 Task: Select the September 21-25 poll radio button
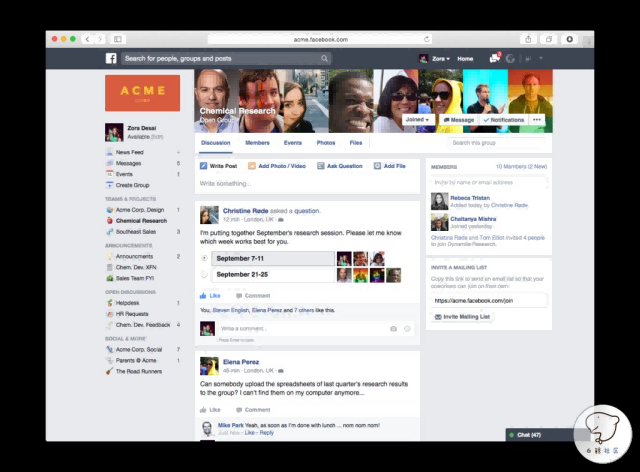click(x=204, y=274)
